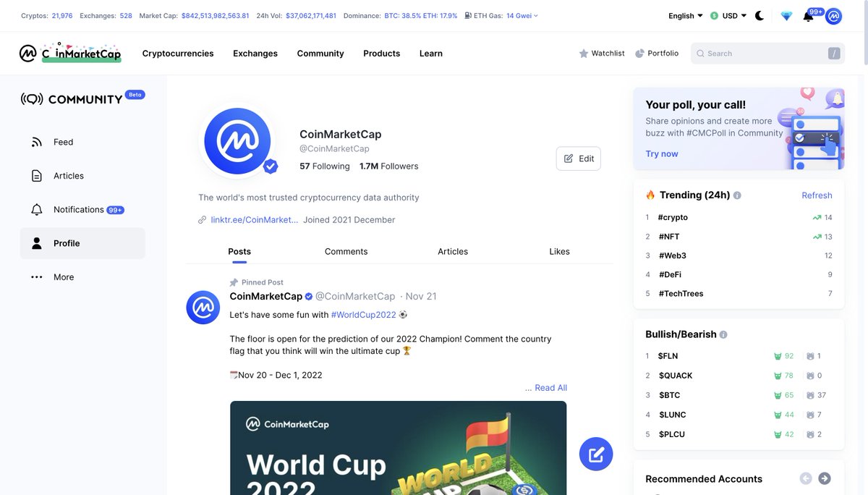
Task: Click the search slash shortcut icon
Action: pos(834,54)
